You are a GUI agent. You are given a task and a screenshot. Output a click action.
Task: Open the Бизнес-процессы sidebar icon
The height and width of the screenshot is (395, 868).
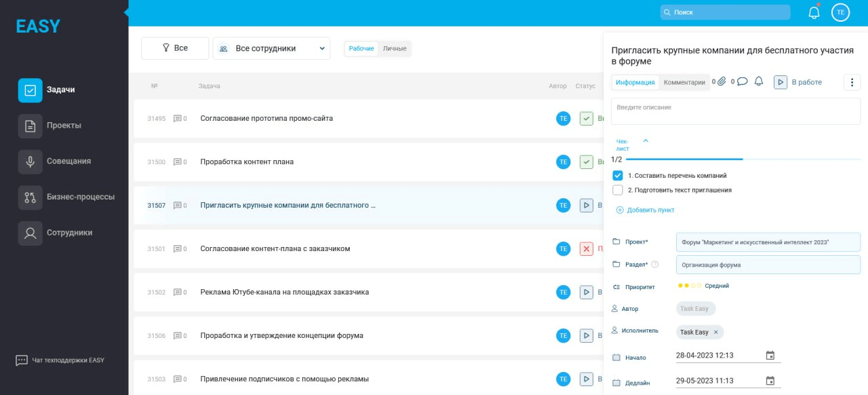[x=30, y=197]
